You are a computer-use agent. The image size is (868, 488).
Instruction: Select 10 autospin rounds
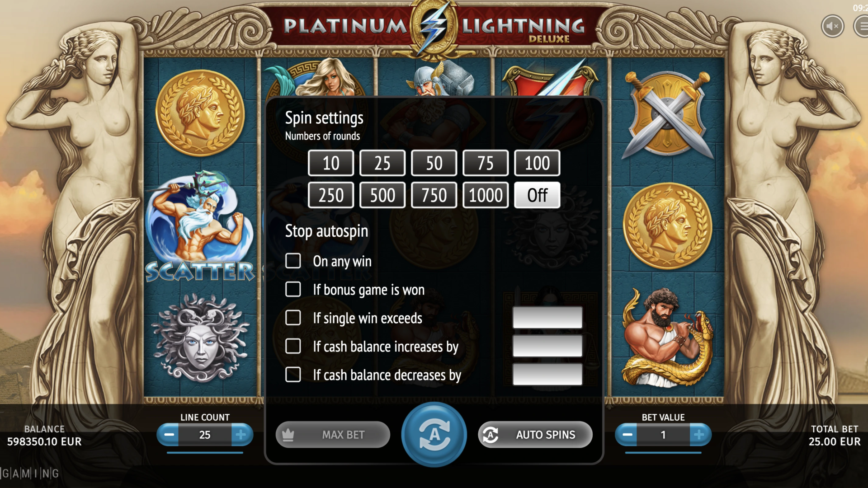coord(331,163)
